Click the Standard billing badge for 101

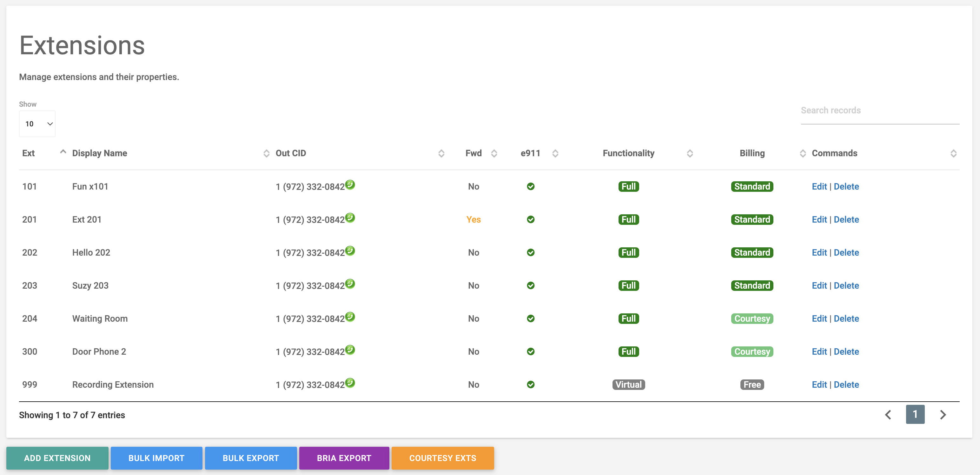752,186
